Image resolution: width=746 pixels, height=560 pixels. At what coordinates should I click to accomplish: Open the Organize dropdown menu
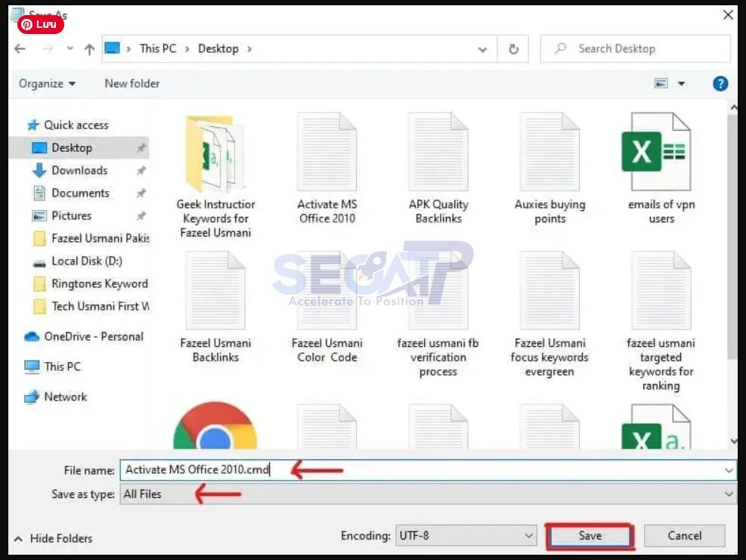pyautogui.click(x=47, y=83)
